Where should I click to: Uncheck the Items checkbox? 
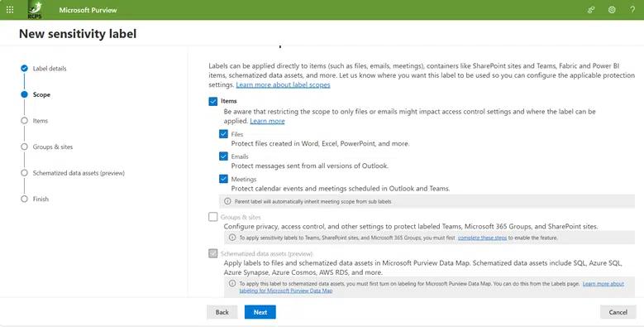click(x=212, y=101)
